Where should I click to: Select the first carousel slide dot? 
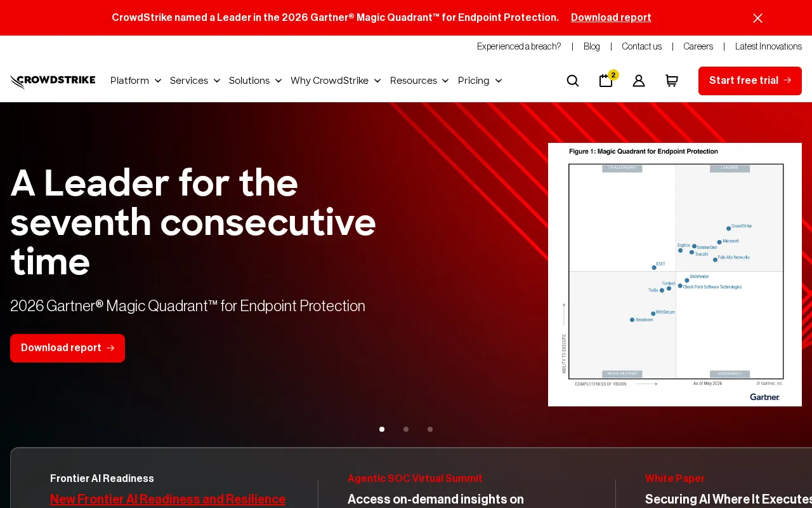click(382, 429)
